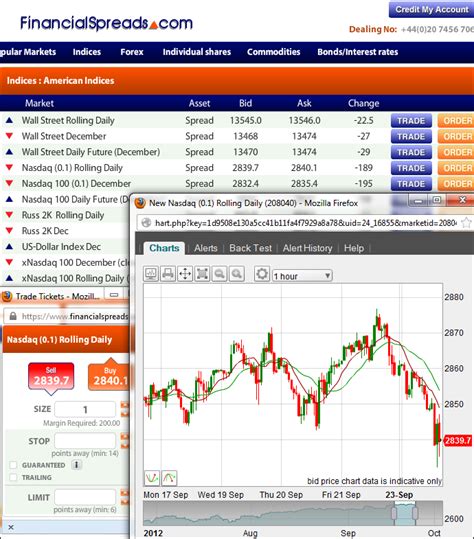Viewport: 474px width, 539px height.
Task: Click down arrow beside Nasdaq (0.1) Rolling Daily
Action: (9, 168)
